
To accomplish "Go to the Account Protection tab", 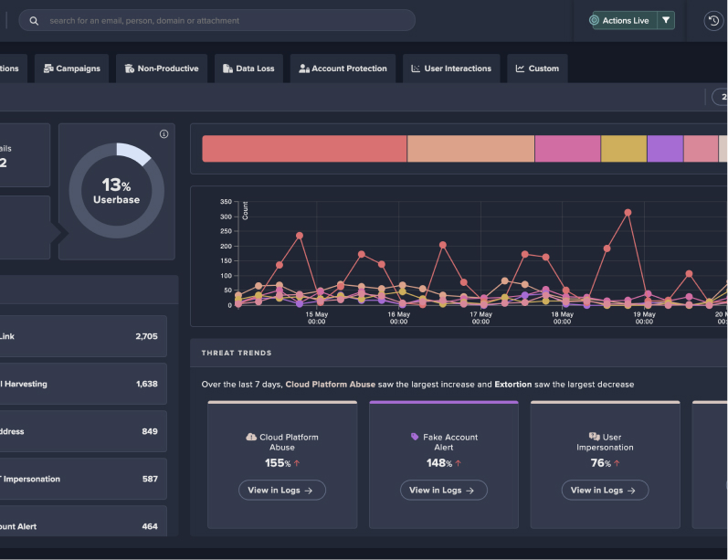I will click(x=343, y=69).
